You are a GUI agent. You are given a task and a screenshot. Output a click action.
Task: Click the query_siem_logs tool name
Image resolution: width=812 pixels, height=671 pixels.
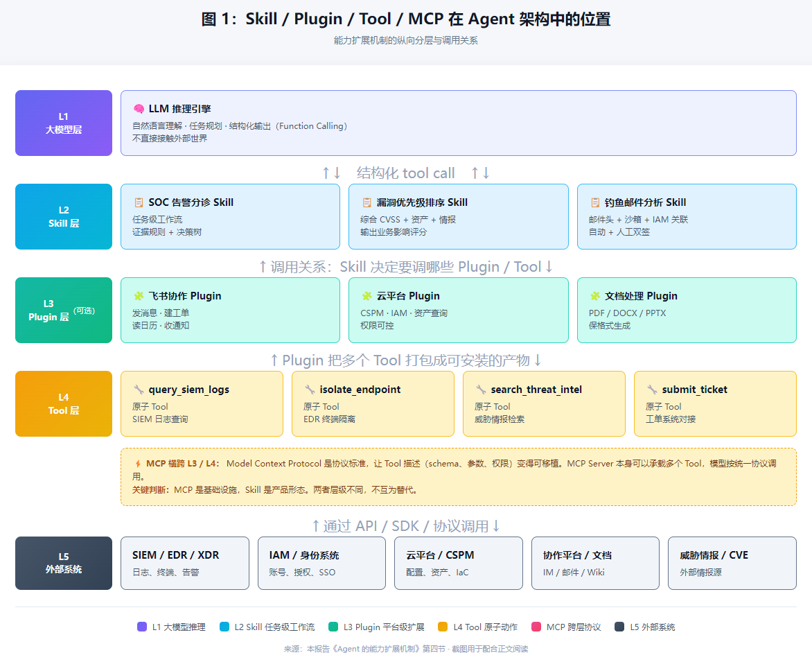point(189,390)
